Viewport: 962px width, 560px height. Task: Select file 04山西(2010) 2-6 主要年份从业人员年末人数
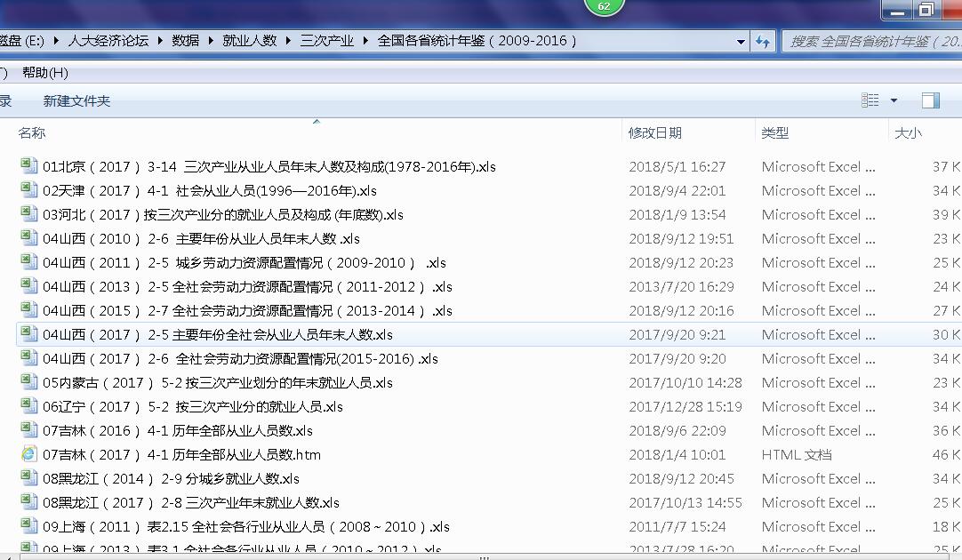pos(201,238)
